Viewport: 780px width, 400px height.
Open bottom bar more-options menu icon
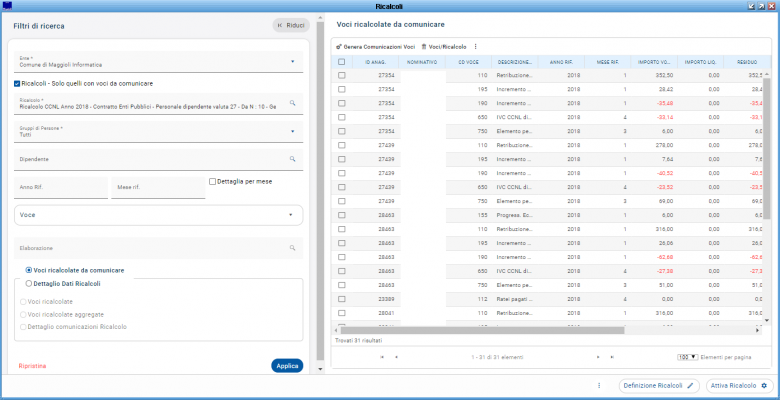pos(599,386)
